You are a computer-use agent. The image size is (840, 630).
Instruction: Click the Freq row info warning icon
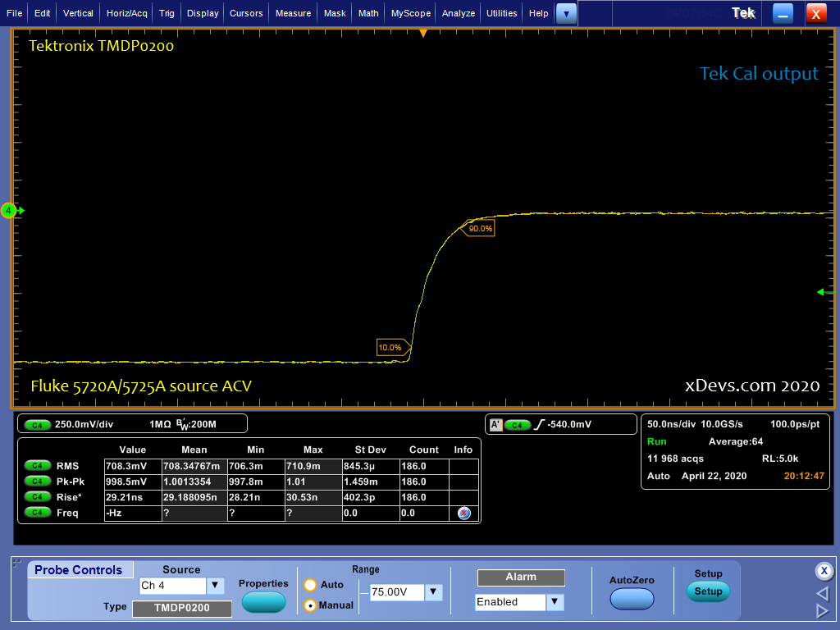(x=464, y=514)
